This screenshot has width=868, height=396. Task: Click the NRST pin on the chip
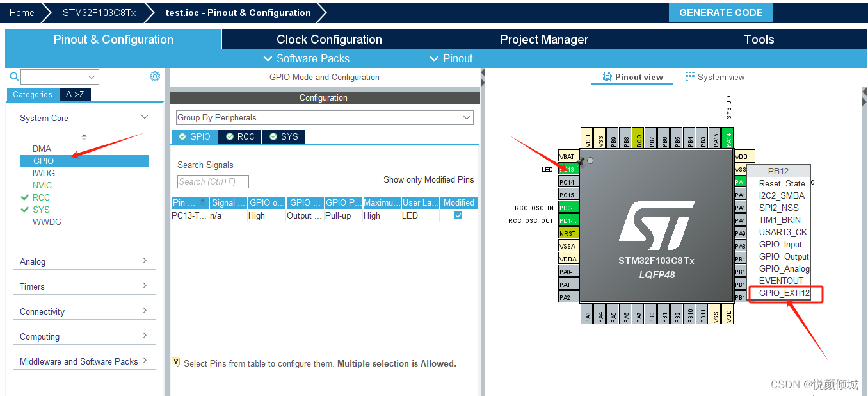tap(568, 233)
